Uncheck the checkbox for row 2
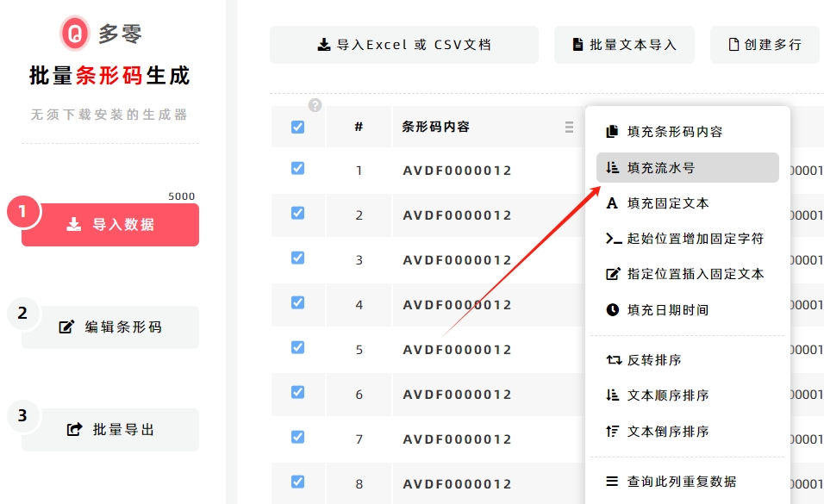The width and height of the screenshot is (824, 504). point(297,213)
